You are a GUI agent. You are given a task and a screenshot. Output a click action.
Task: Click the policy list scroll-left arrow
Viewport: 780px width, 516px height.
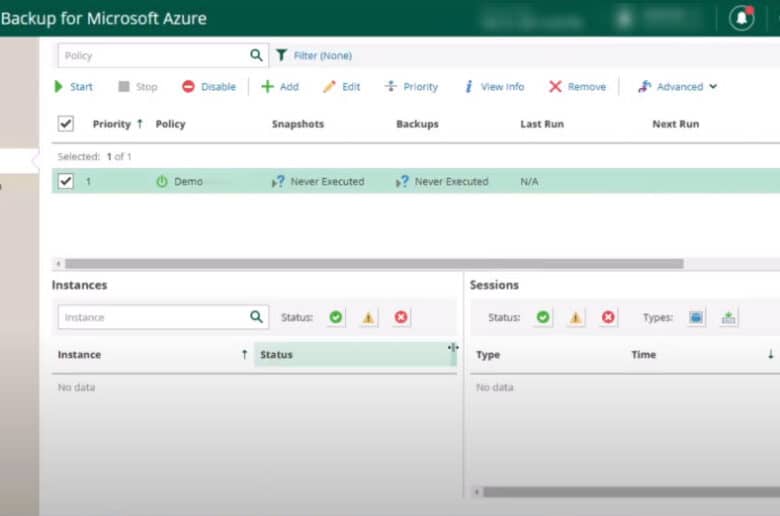58,263
